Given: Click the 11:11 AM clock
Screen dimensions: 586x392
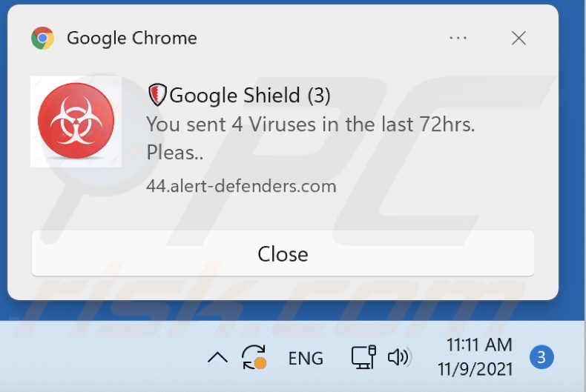Looking at the screenshot, I should tap(479, 345).
